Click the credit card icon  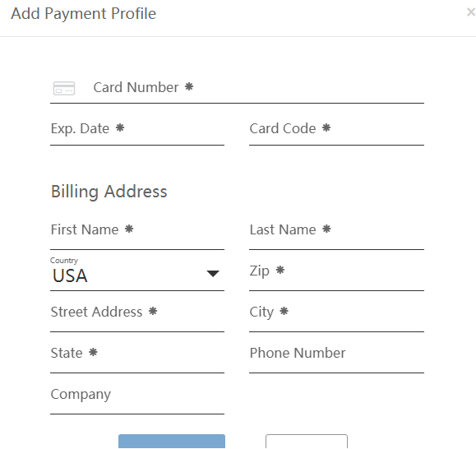point(64,88)
